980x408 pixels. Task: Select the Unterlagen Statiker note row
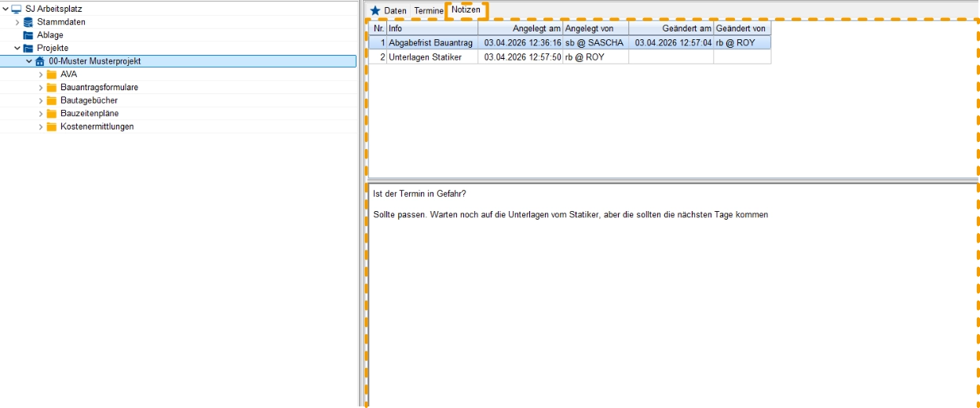pos(432,57)
